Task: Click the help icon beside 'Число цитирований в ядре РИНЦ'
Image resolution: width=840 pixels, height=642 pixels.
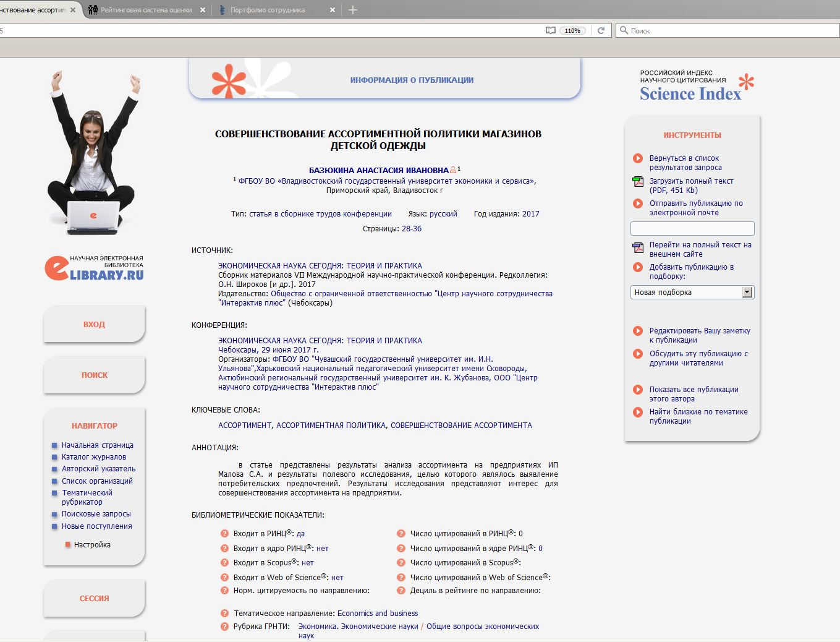Action: [401, 548]
